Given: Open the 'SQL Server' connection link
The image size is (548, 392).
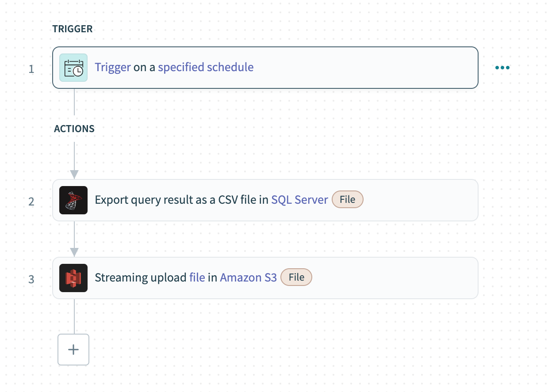Looking at the screenshot, I should [x=299, y=200].
